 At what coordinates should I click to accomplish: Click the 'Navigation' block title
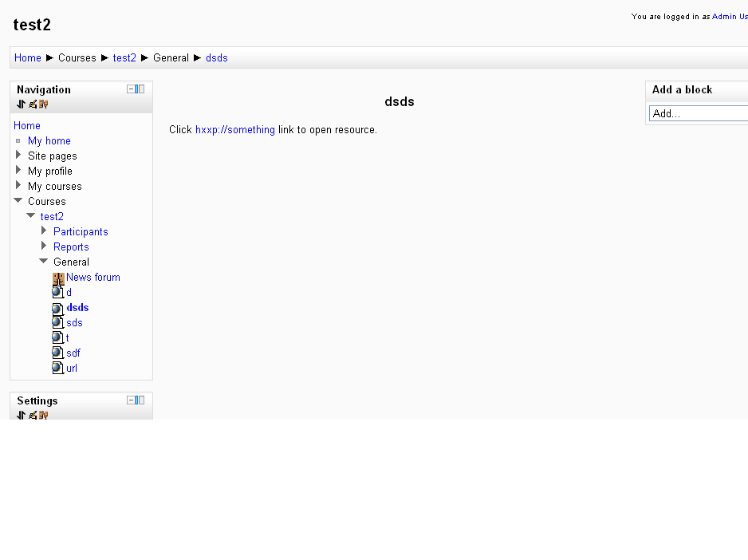point(44,90)
